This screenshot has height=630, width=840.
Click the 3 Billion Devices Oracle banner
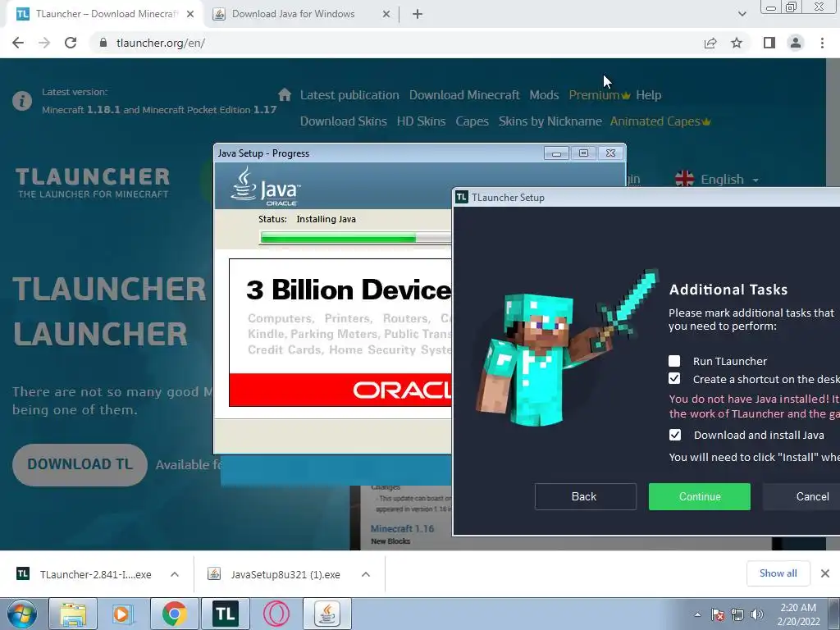pos(340,333)
